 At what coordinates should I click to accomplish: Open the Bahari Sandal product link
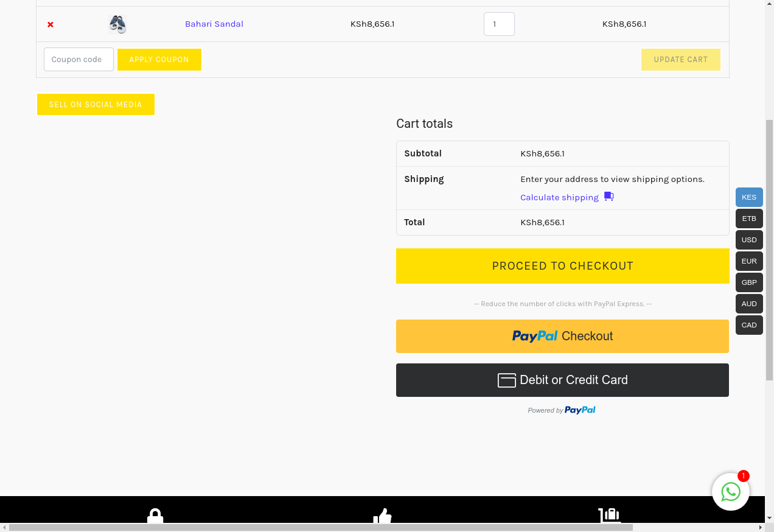click(x=214, y=24)
